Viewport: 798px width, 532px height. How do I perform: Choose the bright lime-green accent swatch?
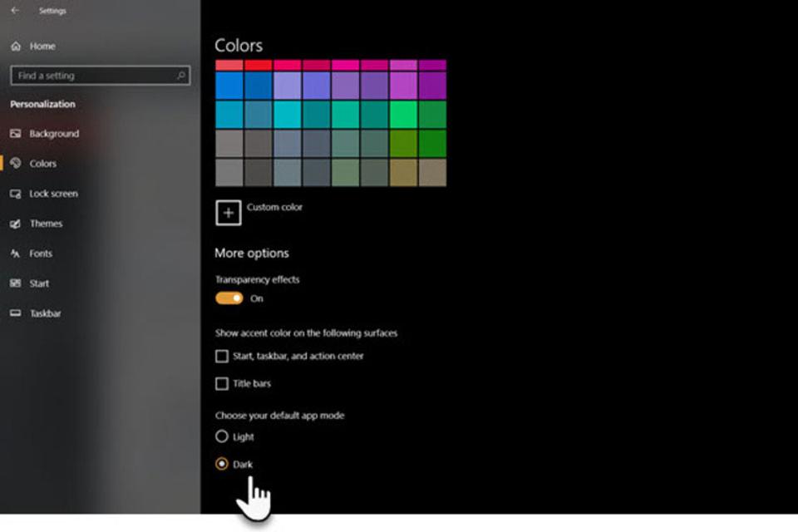403,115
